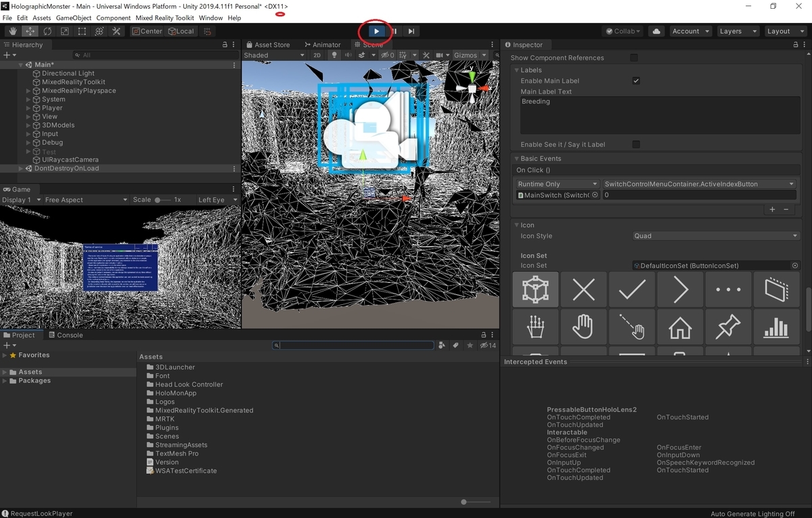The width and height of the screenshot is (812, 518).
Task: Switch to the Animator tab
Action: click(x=321, y=45)
